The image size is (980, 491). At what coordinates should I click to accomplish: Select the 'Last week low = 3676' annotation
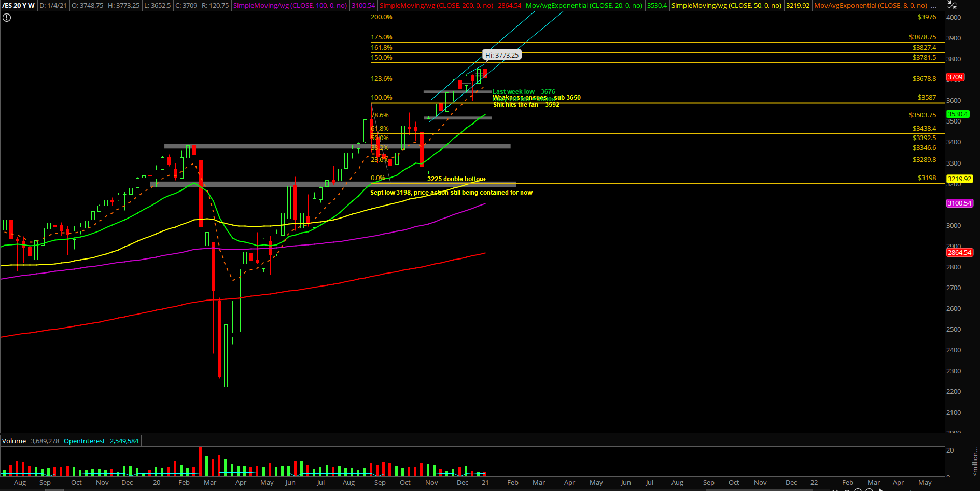point(524,92)
